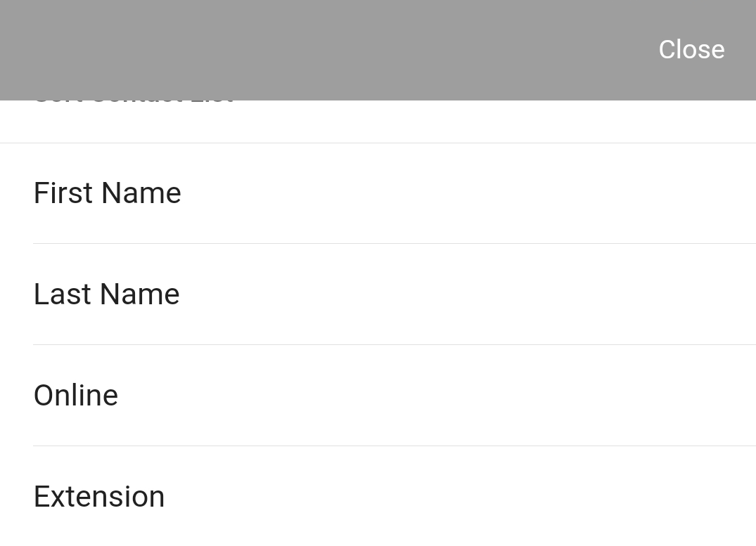Click the blank area right of First Name
The height and width of the screenshot is (546, 756).
click(x=468, y=193)
